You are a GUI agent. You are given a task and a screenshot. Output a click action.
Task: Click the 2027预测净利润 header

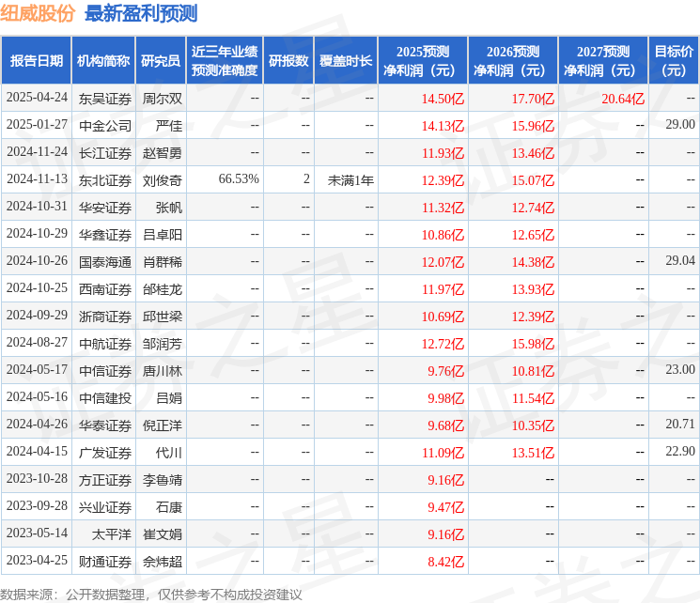(x=603, y=61)
